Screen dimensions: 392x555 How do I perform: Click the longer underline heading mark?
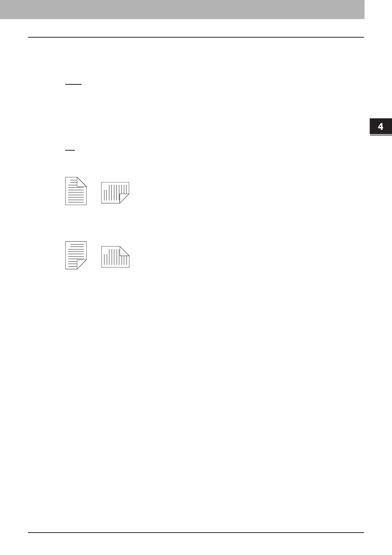(x=73, y=84)
